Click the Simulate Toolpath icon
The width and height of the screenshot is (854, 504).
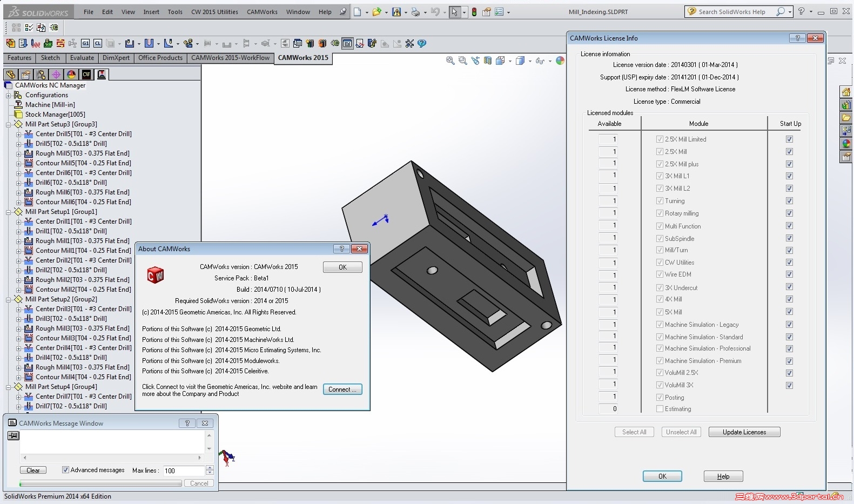point(48,43)
